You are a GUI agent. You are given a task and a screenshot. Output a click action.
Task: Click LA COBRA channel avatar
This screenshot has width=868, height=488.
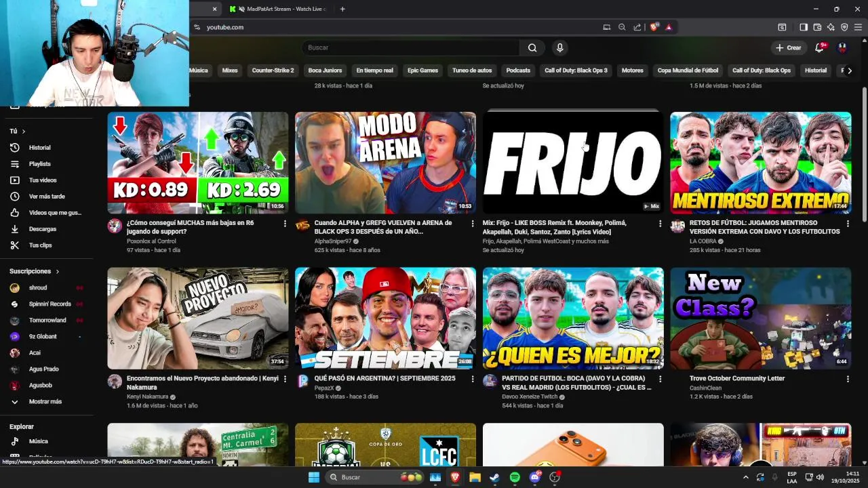(x=677, y=226)
